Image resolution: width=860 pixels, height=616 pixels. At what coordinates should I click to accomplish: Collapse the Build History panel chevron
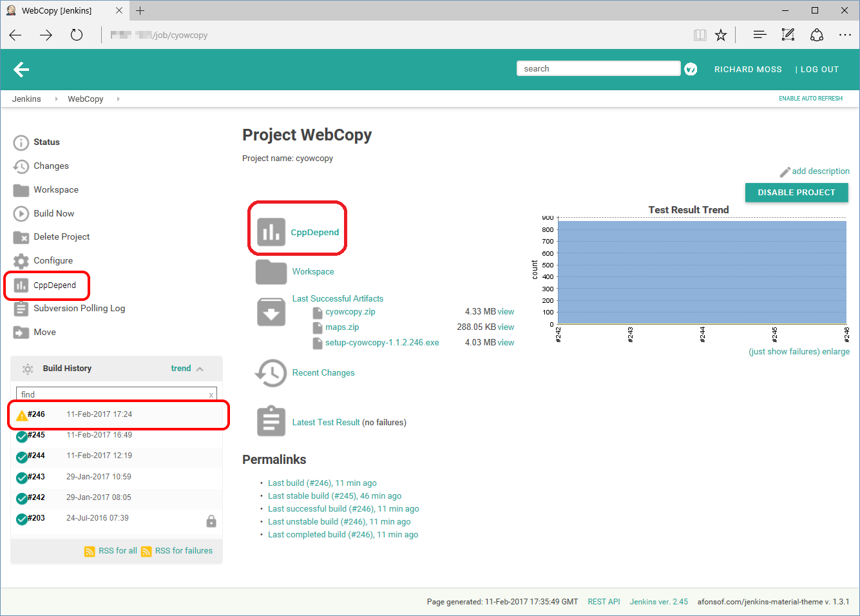click(x=200, y=369)
